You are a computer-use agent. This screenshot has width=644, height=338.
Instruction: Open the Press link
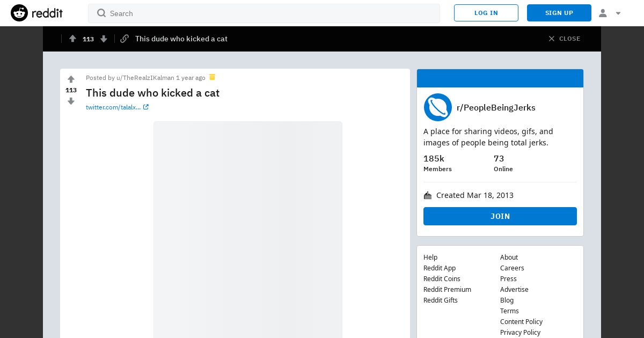[x=508, y=278]
